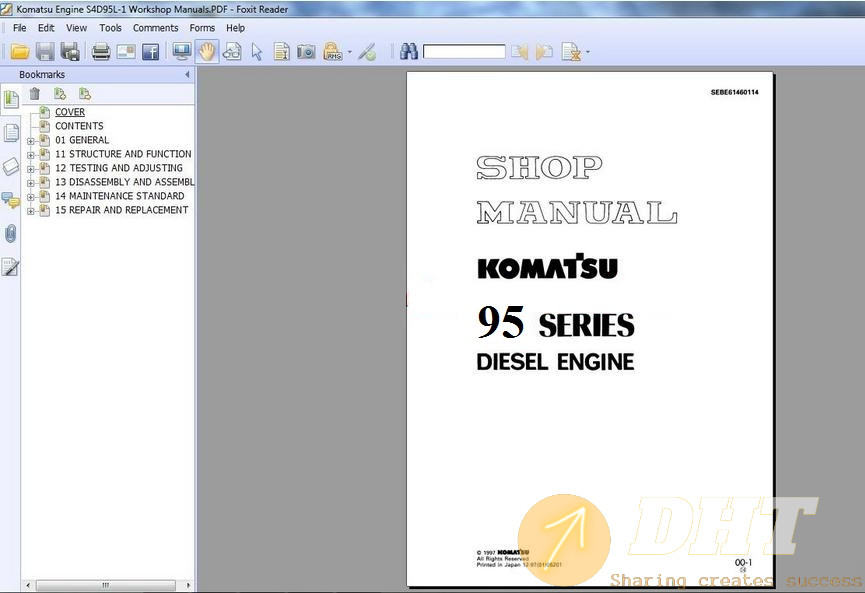
Task: Click the search text field in the toolbar
Action: point(464,52)
